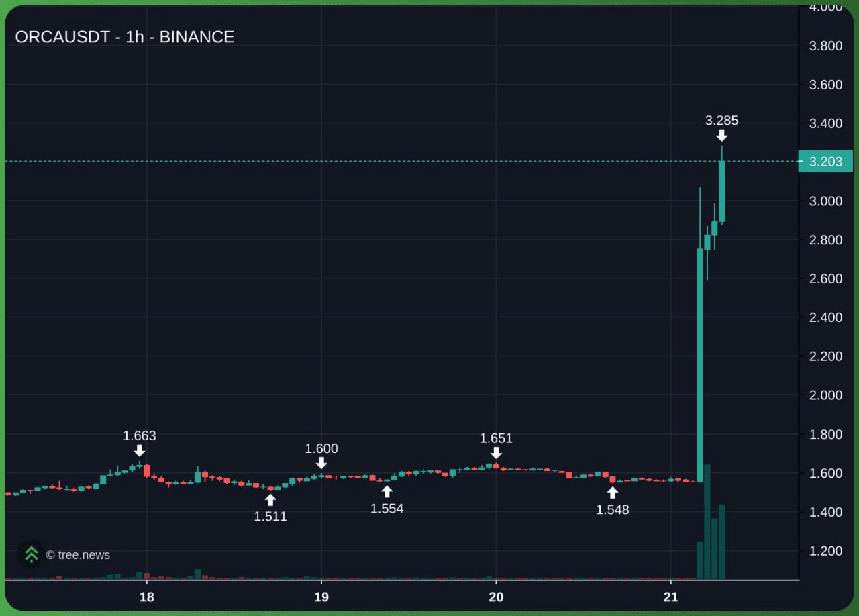Click the tree.news green chevron logo

point(31,554)
